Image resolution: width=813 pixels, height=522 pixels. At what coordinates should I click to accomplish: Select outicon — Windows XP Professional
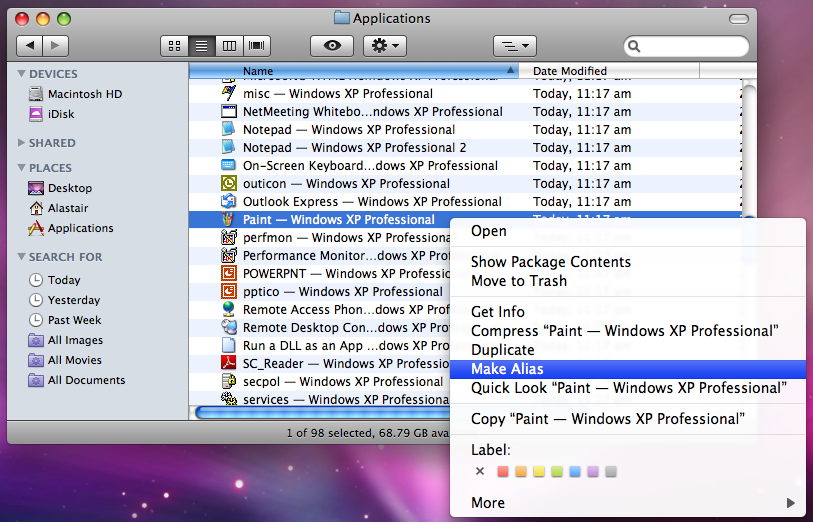tap(465, 184)
